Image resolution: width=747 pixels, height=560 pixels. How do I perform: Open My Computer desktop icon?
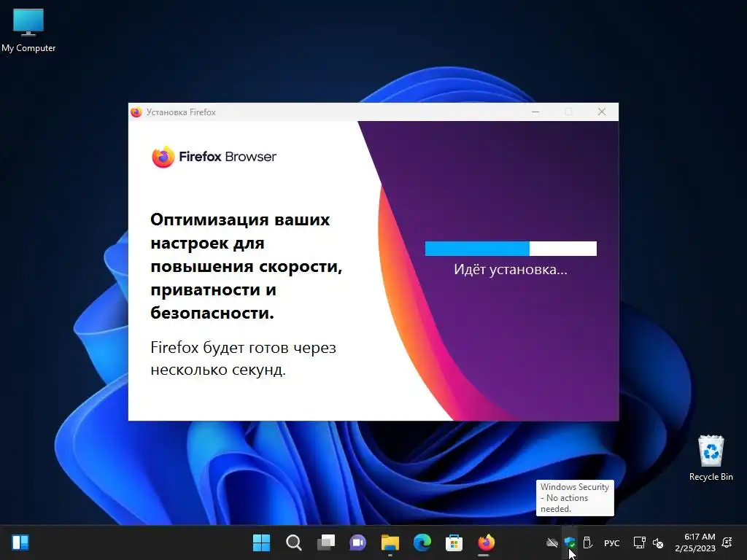[x=28, y=31]
